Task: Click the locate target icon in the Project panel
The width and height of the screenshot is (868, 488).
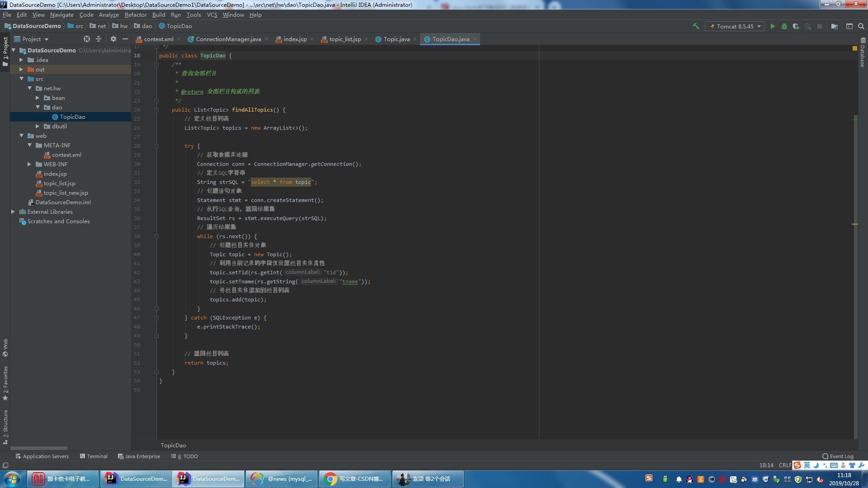Action: click(87, 39)
